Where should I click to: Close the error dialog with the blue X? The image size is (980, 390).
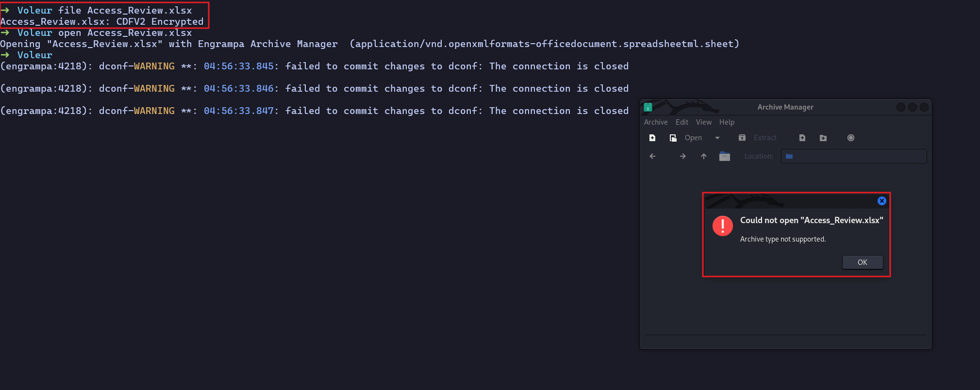pos(882,201)
